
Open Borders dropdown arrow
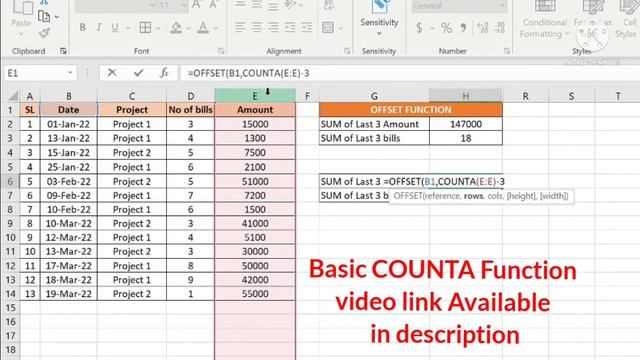coord(158,28)
